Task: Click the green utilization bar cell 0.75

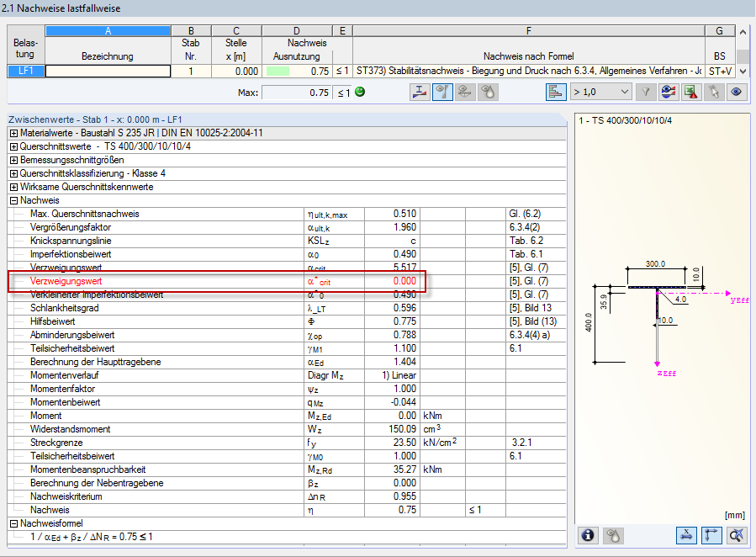Action: 297,71
